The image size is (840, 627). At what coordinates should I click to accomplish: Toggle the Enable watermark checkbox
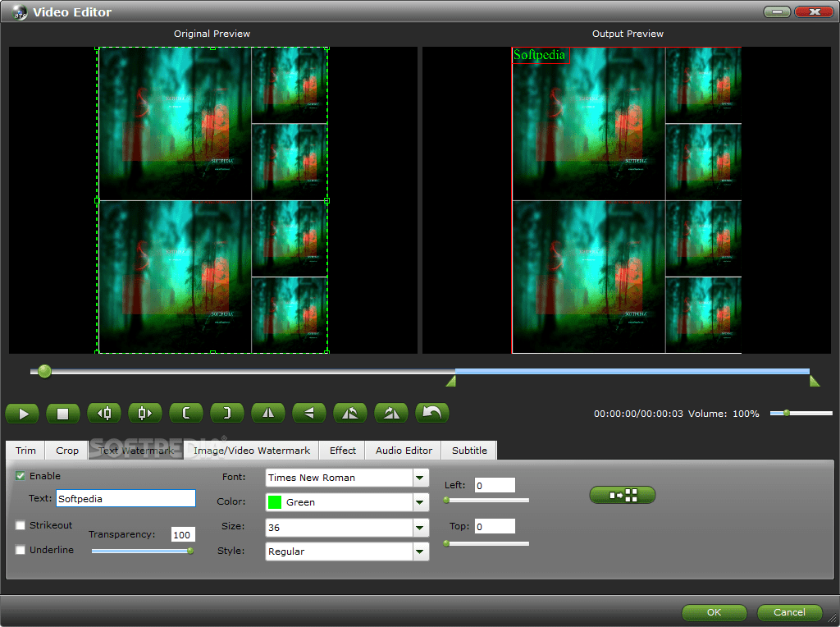21,476
